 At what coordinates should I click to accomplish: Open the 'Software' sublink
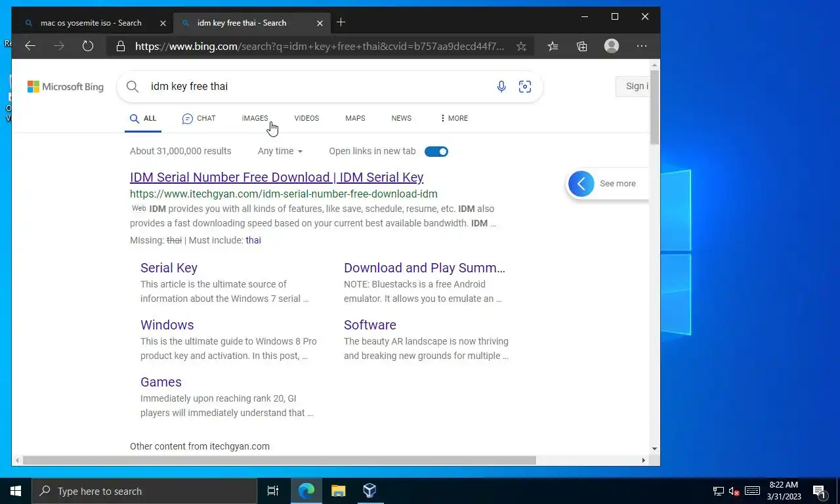point(370,325)
